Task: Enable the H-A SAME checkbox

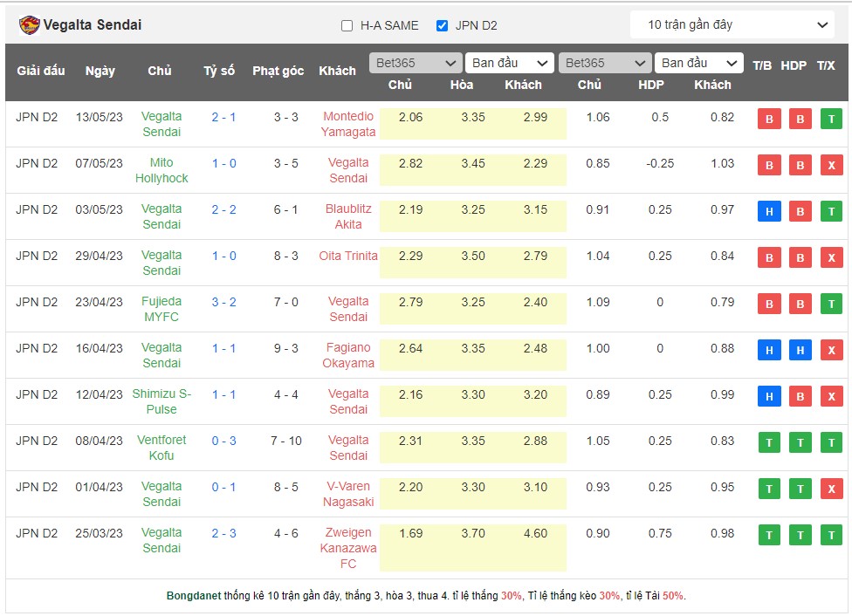Action: pyautogui.click(x=347, y=26)
